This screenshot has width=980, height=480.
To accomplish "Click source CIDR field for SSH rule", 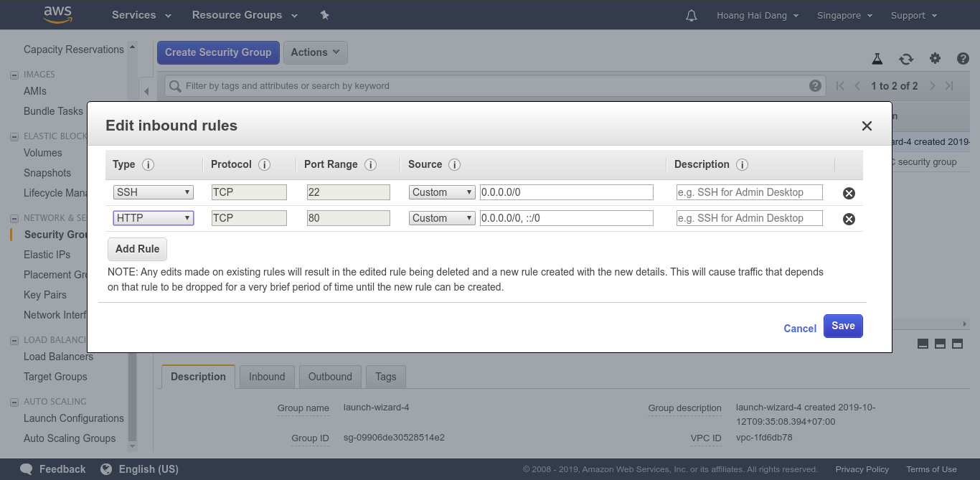I will click(567, 192).
